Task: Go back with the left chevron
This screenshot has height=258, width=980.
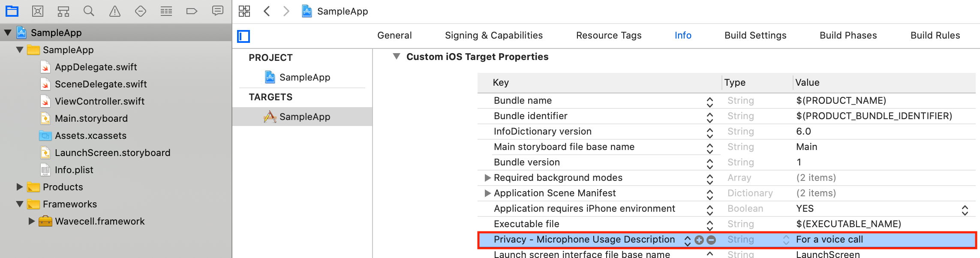Action: 267,11
